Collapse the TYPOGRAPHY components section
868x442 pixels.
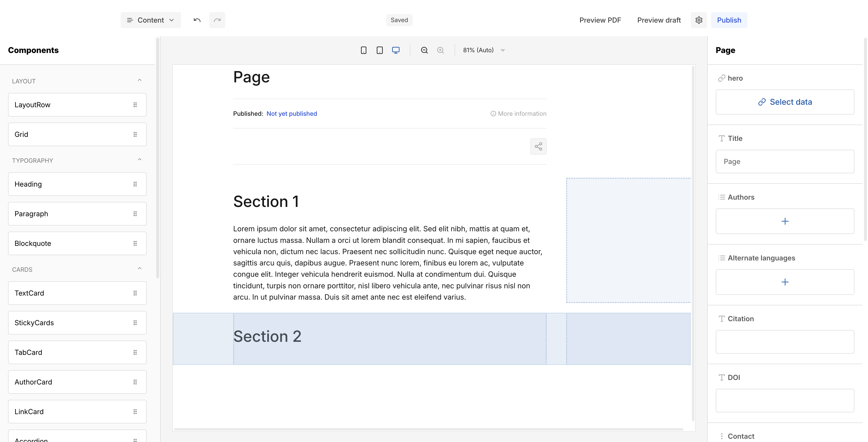(139, 159)
